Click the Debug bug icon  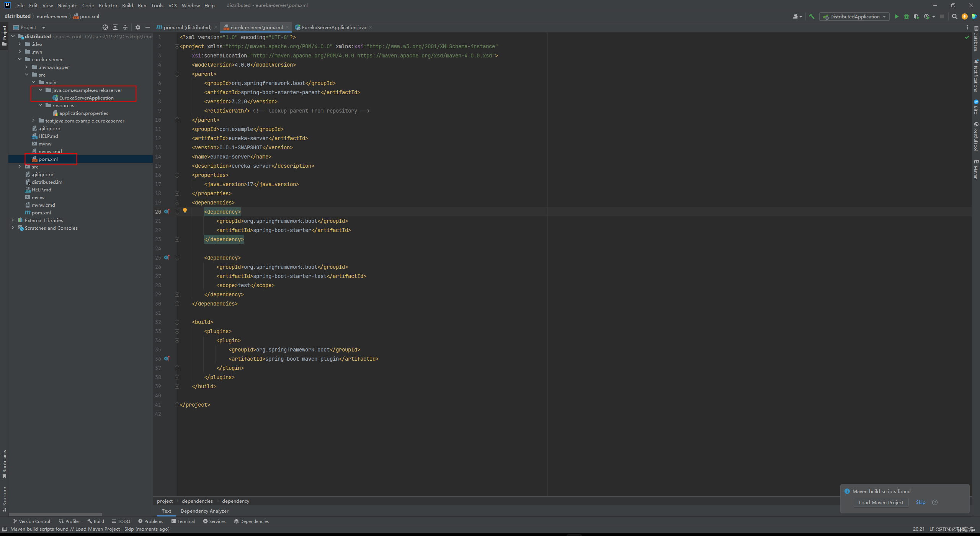point(906,16)
